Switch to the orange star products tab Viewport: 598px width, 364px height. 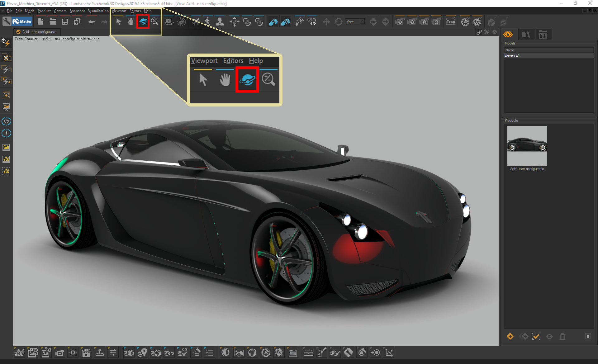pyautogui.click(x=508, y=34)
